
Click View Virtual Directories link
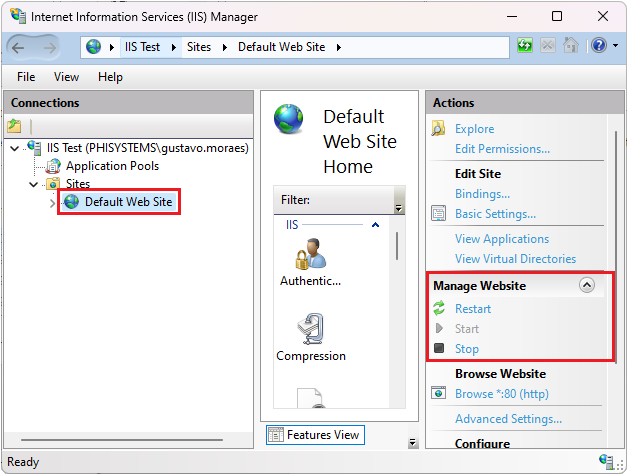[x=515, y=258]
